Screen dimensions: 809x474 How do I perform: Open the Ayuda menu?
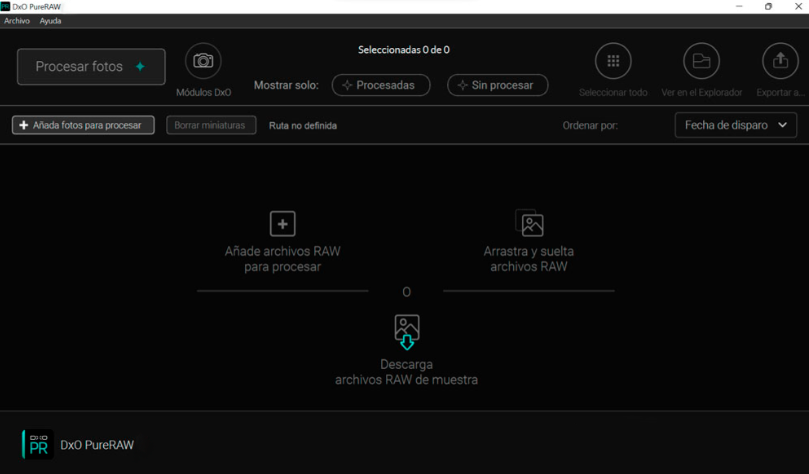50,21
